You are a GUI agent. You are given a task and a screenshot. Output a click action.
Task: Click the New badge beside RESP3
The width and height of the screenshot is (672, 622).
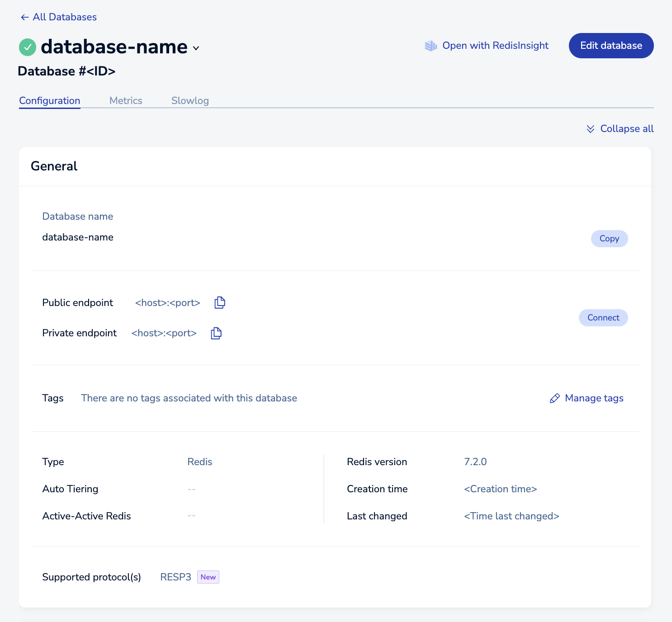pos(208,577)
